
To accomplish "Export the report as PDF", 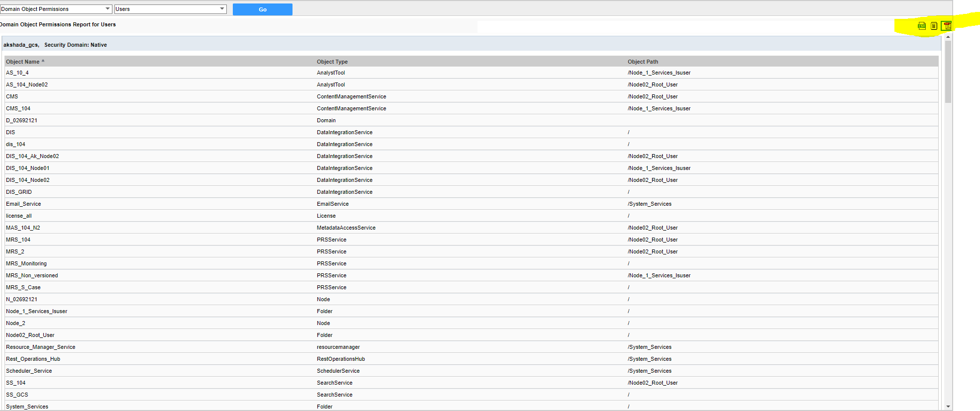I will click(946, 26).
